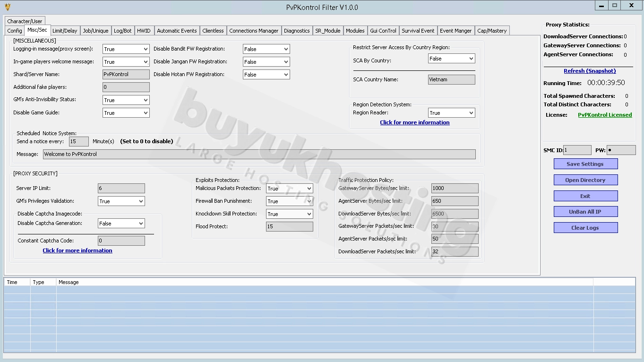Expand the Region Reader dropdown
The height and width of the screenshot is (362, 644).
(x=451, y=113)
